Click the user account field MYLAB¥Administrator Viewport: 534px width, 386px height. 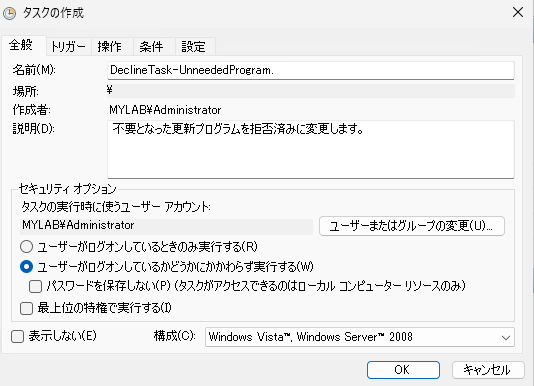[166, 226]
